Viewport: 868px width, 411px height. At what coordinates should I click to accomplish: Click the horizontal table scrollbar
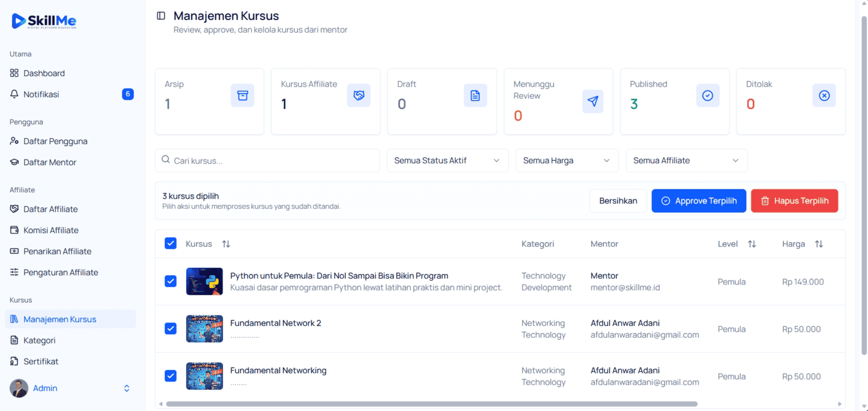click(431, 404)
